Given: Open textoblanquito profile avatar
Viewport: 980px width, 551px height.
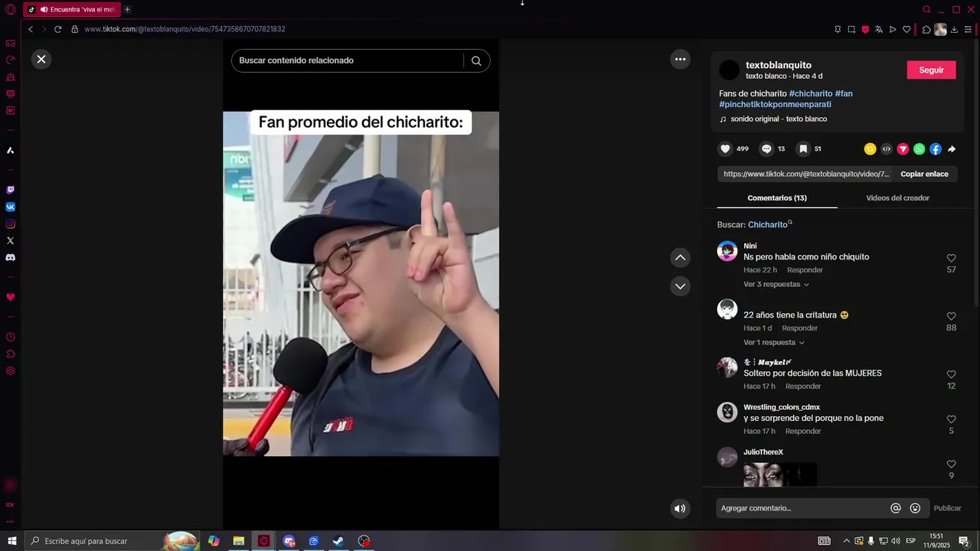Looking at the screenshot, I should (730, 70).
